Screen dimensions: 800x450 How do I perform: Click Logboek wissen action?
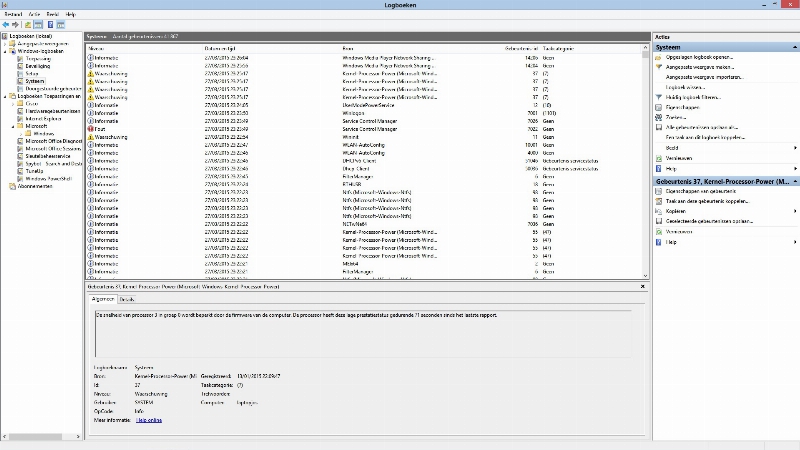pyautogui.click(x=685, y=87)
